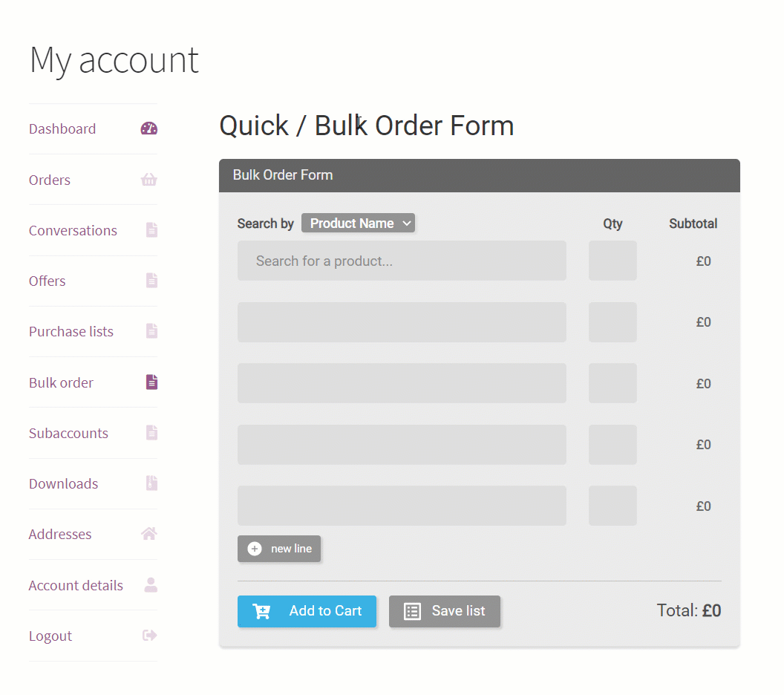Click the Addresses house icon
Image resolution: width=784 pixels, height=695 pixels.
click(x=149, y=534)
